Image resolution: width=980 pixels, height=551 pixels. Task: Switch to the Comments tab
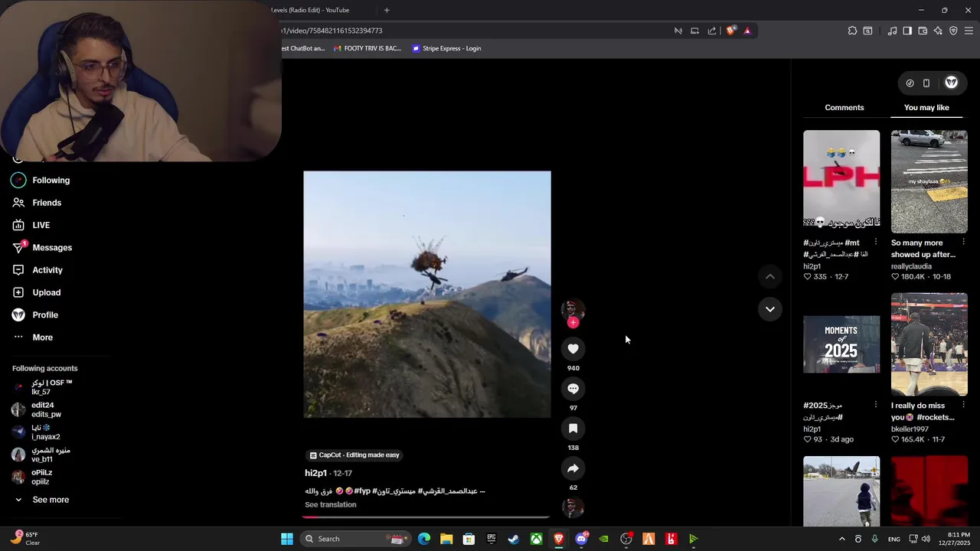tap(844, 108)
